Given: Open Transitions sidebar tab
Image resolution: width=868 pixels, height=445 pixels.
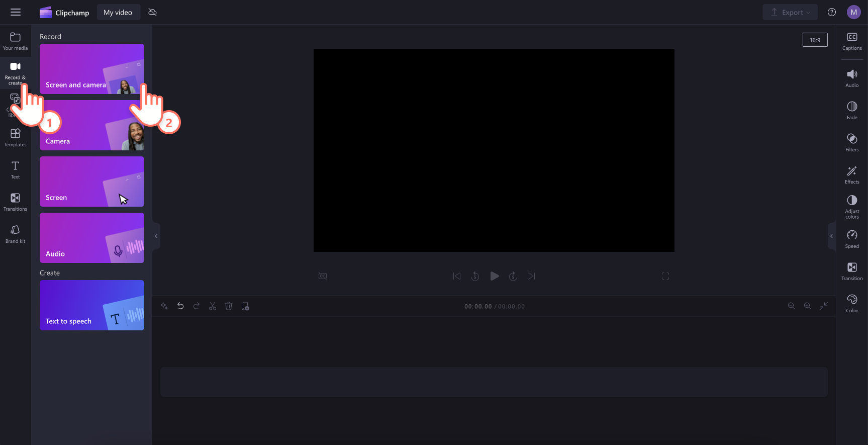Looking at the screenshot, I should coord(16,202).
